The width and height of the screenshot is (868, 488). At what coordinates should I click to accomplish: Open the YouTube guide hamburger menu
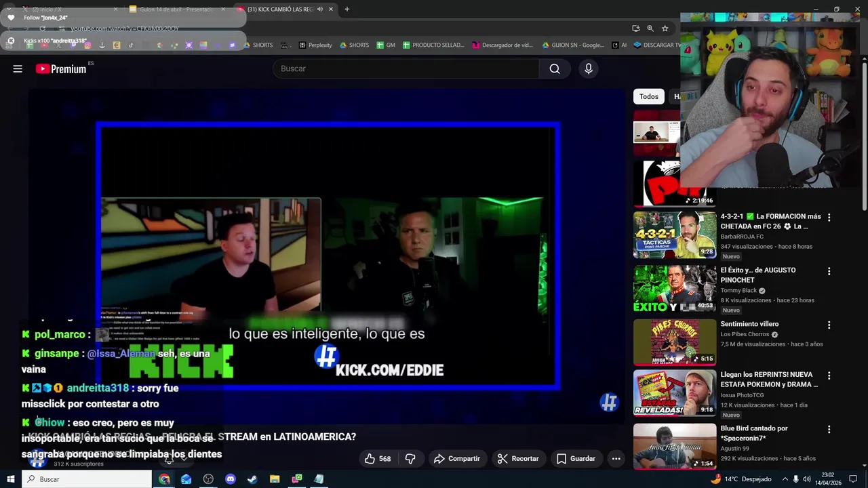click(x=18, y=68)
